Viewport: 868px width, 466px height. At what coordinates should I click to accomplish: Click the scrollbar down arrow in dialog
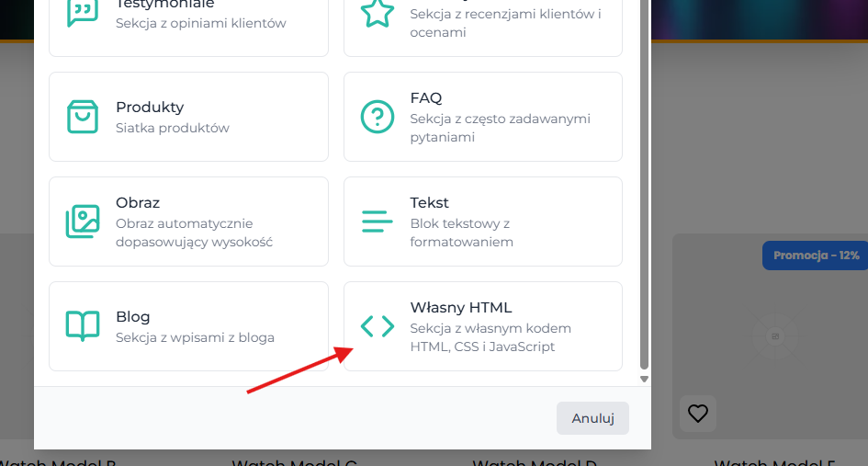point(644,379)
